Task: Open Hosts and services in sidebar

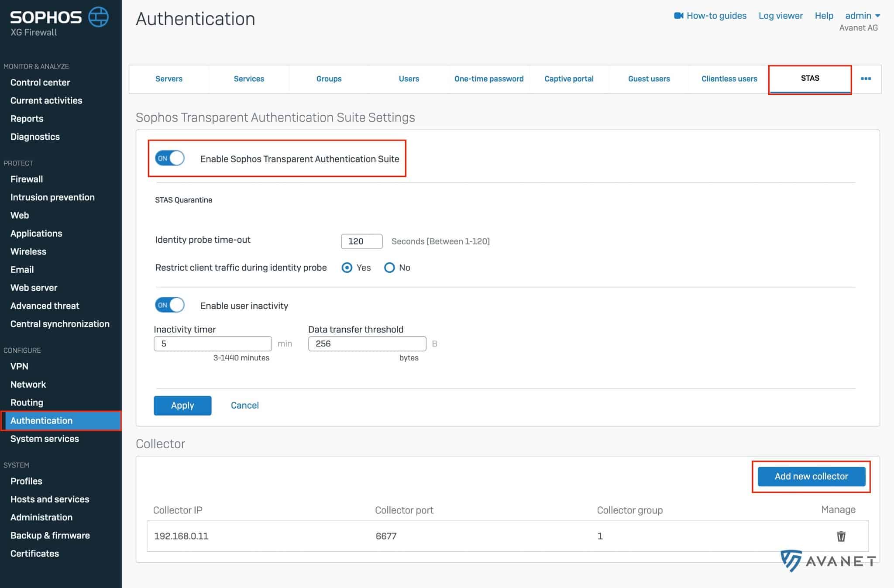Action: (50, 499)
